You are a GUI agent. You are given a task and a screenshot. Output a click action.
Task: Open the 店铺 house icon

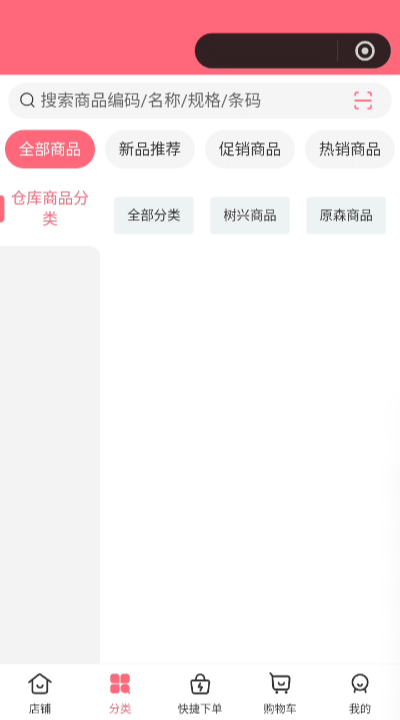pos(40,684)
